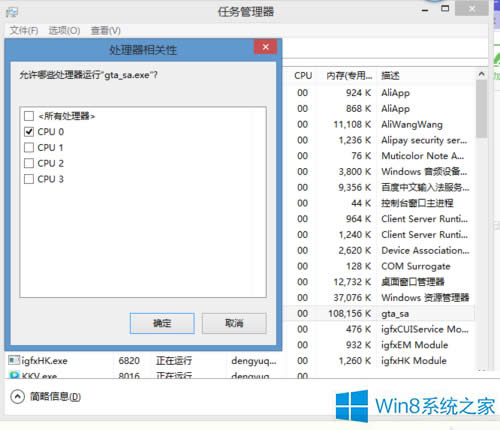Select the Windows 资源管理器 row
500x430 pixels.
click(x=379, y=297)
